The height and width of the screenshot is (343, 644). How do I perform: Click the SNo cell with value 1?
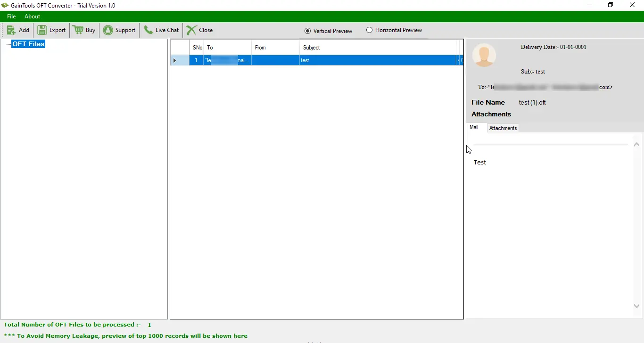point(197,60)
